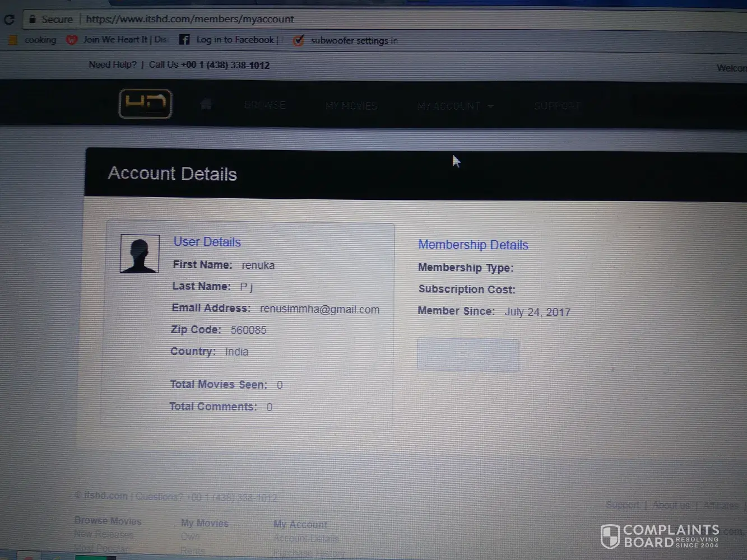Open footer My Movies link

click(205, 523)
